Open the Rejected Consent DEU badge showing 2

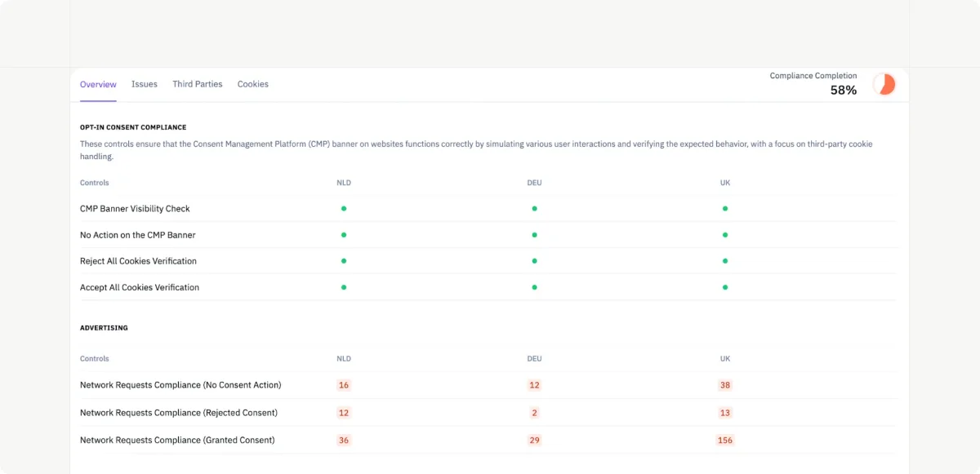[x=534, y=413]
